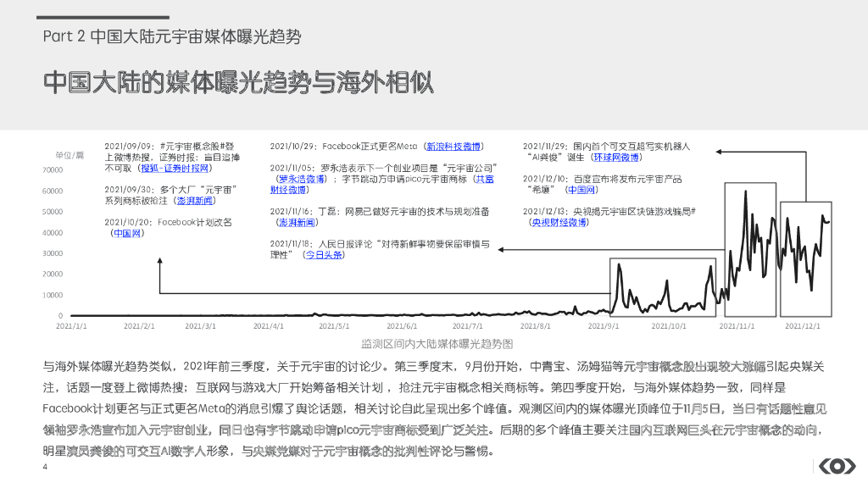The width and height of the screenshot is (868, 488).
Task: Click the 2021/10/29 Facebook正式更名Meta annotation
Action: coord(377,147)
